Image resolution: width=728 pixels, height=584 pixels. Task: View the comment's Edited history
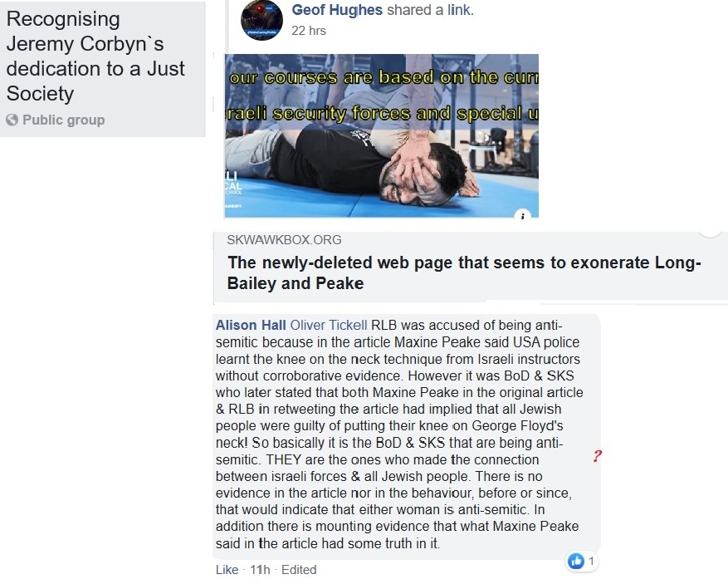tap(299, 570)
